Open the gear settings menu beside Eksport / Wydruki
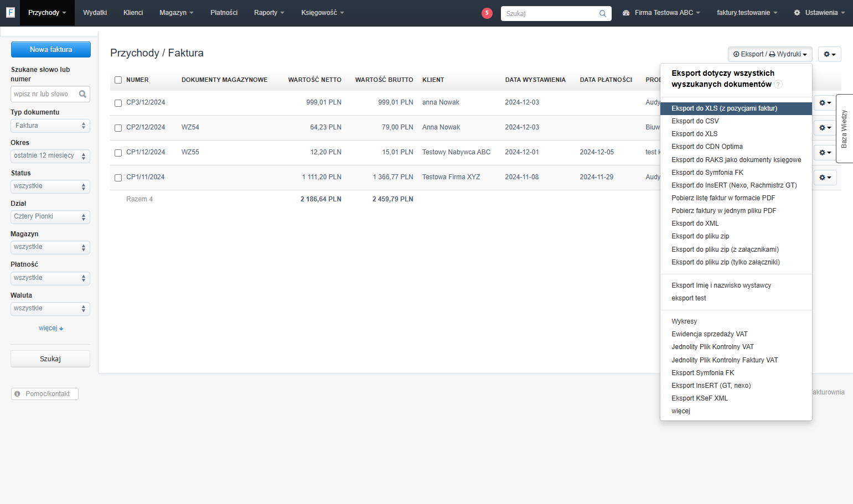This screenshot has width=853, height=504. pyautogui.click(x=829, y=54)
